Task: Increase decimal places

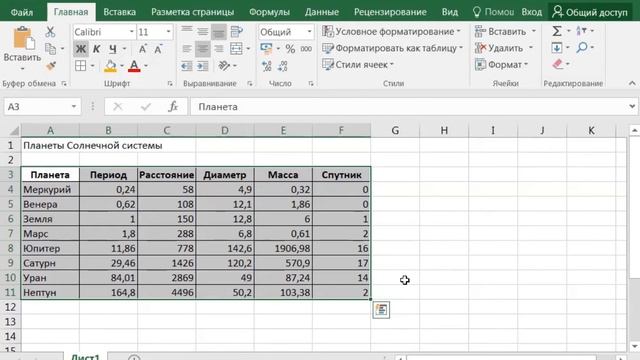Action: pos(267,66)
